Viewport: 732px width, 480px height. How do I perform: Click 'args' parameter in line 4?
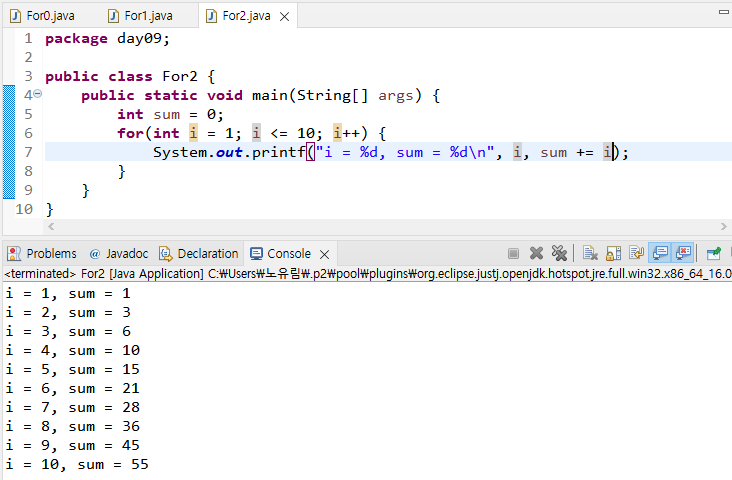[x=396, y=95]
